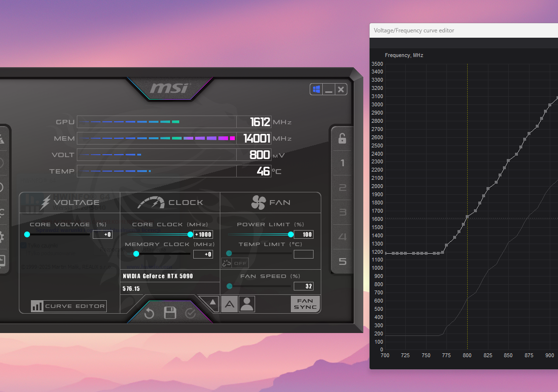The height and width of the screenshot is (392, 558).
Task: Focus the Memory Clock +0 value field
Action: coord(203,254)
